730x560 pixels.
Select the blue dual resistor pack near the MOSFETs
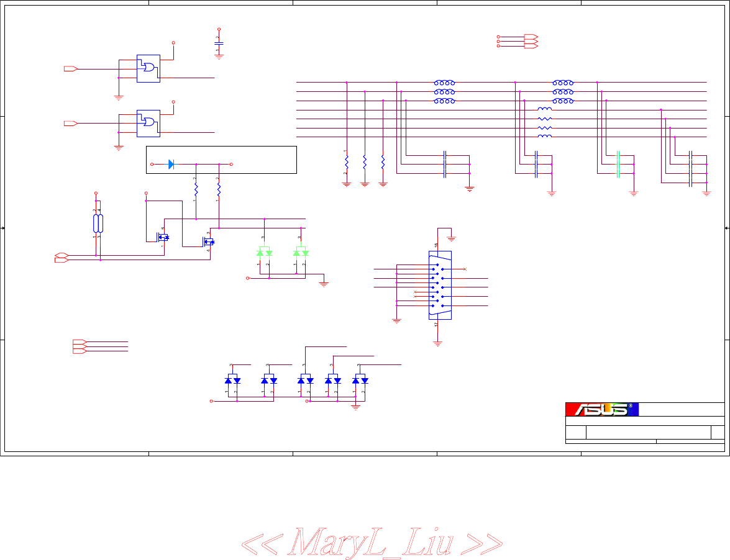click(98, 224)
